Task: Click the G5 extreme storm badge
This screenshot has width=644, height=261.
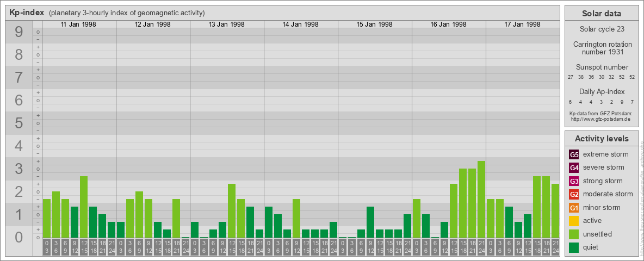Action: (574, 155)
